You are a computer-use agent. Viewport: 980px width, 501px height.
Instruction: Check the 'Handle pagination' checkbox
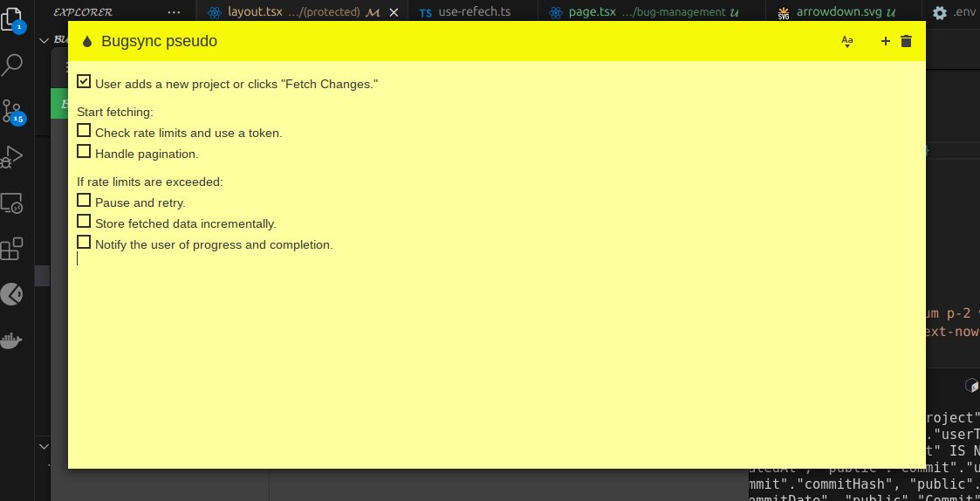click(84, 151)
